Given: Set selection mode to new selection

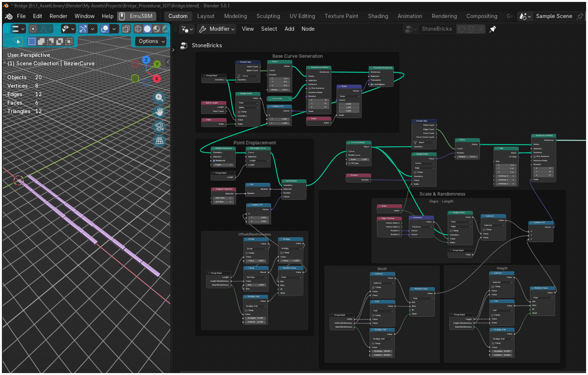Looking at the screenshot, I should (32, 41).
